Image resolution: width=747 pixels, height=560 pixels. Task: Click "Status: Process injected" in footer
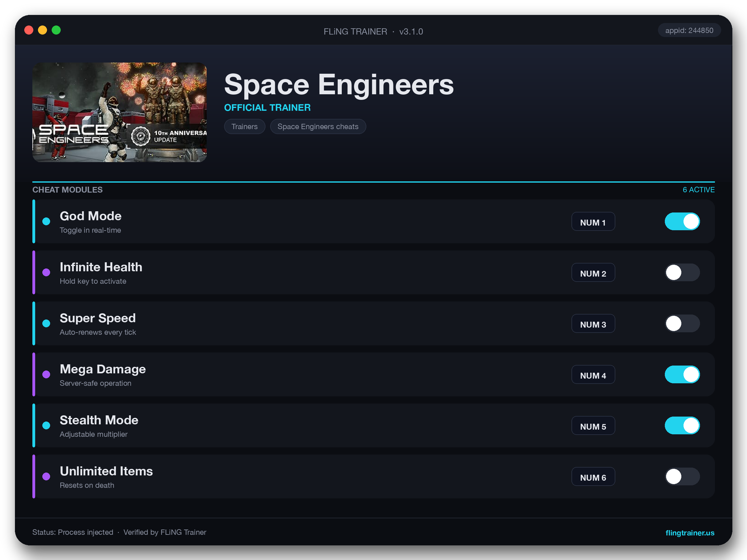[73, 532]
